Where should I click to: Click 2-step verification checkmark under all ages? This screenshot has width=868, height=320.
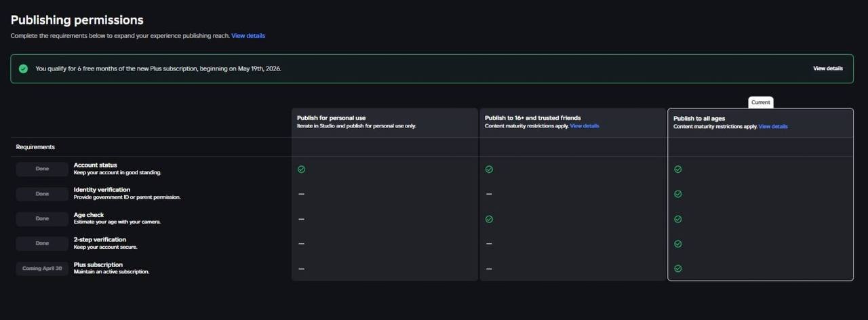677,243
